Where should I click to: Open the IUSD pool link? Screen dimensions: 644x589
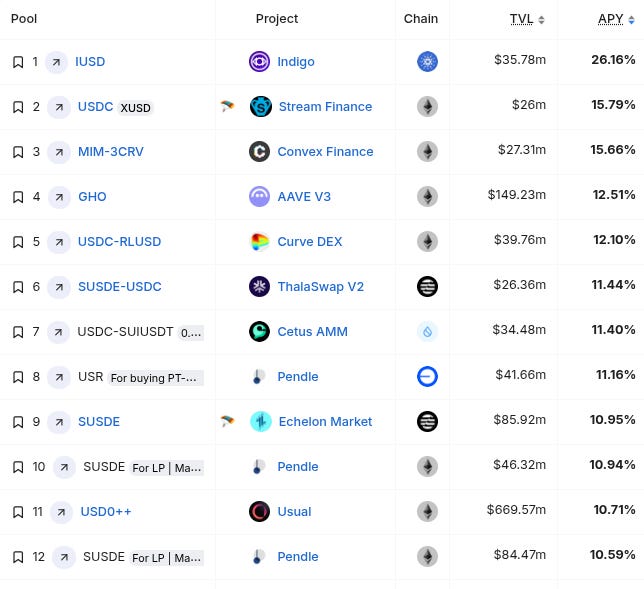[90, 62]
